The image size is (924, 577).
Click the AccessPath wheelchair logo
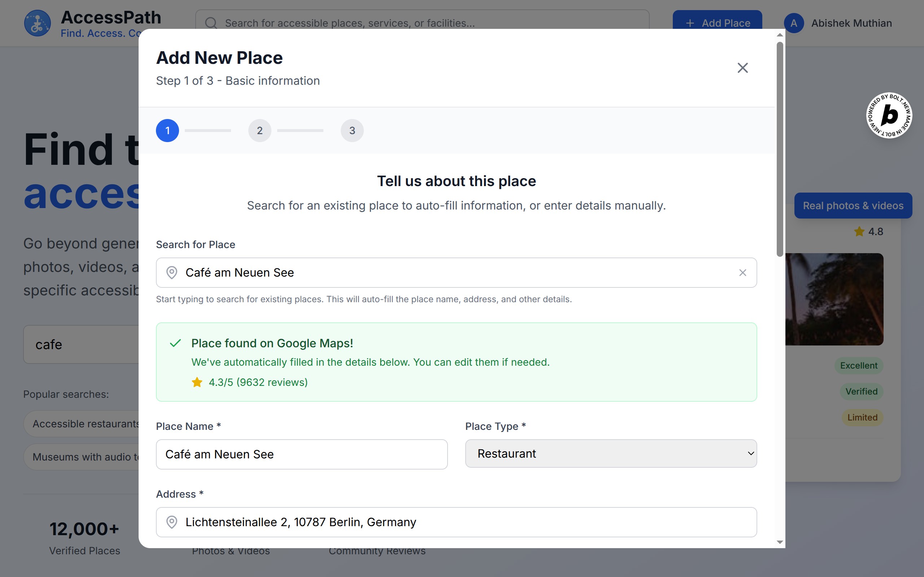(38, 23)
